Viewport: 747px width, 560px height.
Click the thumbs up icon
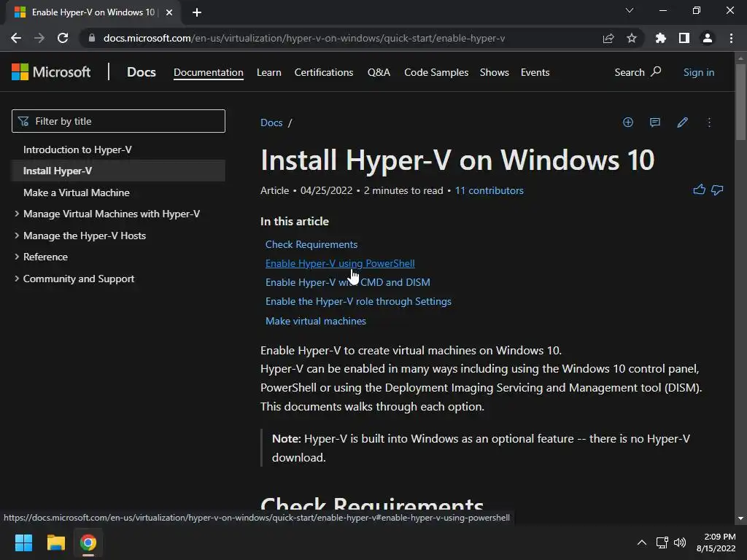click(x=699, y=190)
